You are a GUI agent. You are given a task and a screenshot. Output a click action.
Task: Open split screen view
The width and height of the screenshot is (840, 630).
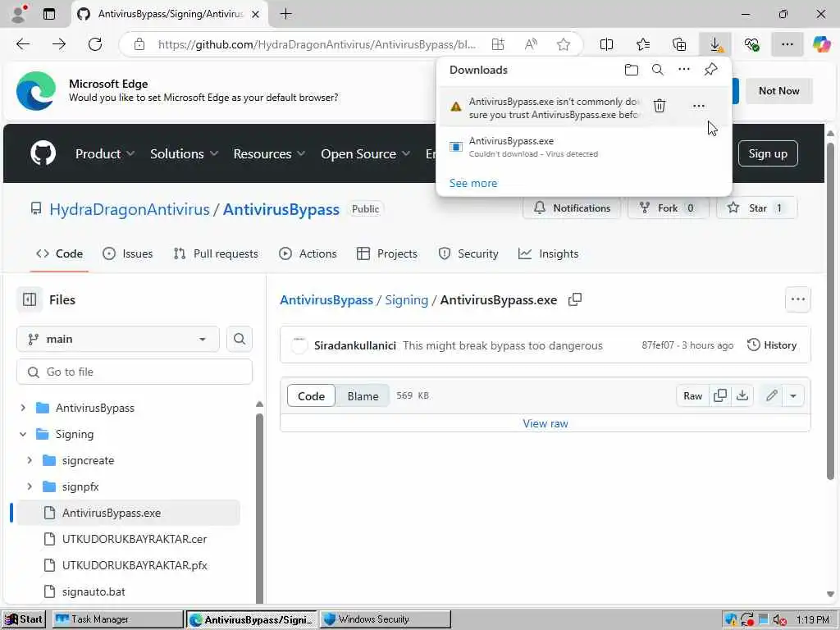tap(606, 44)
